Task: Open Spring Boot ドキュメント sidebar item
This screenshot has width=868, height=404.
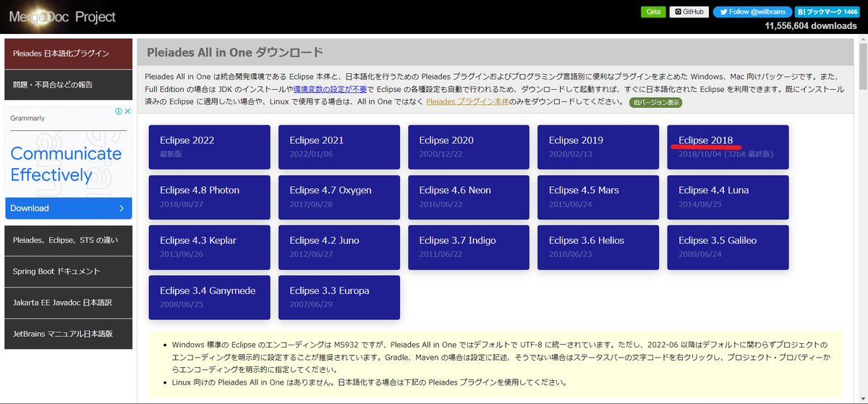Action: point(68,271)
